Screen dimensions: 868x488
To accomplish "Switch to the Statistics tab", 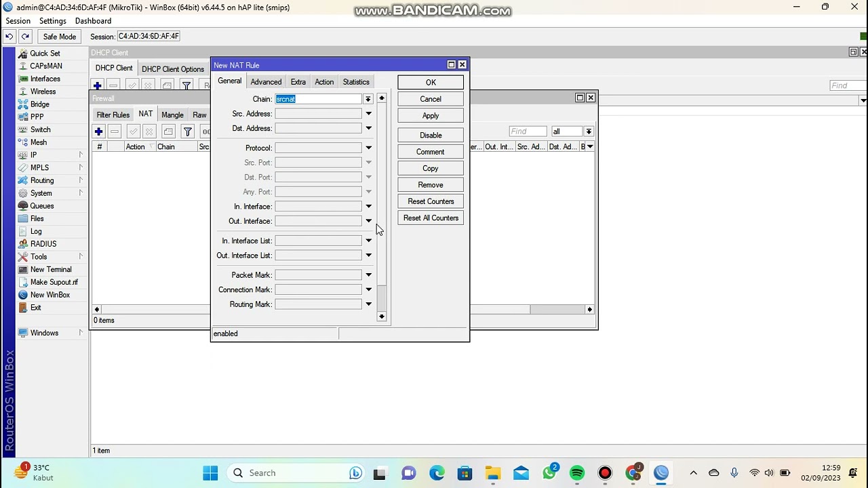I will pyautogui.click(x=356, y=82).
